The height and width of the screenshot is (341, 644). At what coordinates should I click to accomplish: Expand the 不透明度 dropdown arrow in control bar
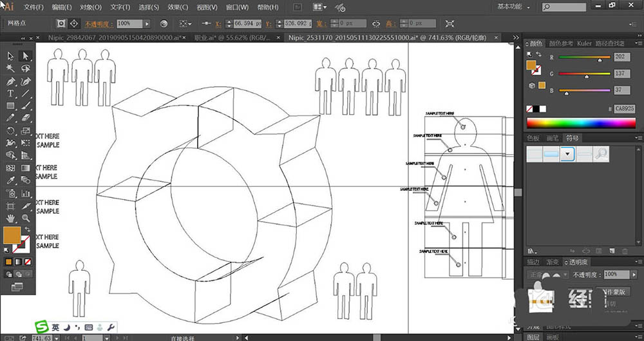point(147,23)
